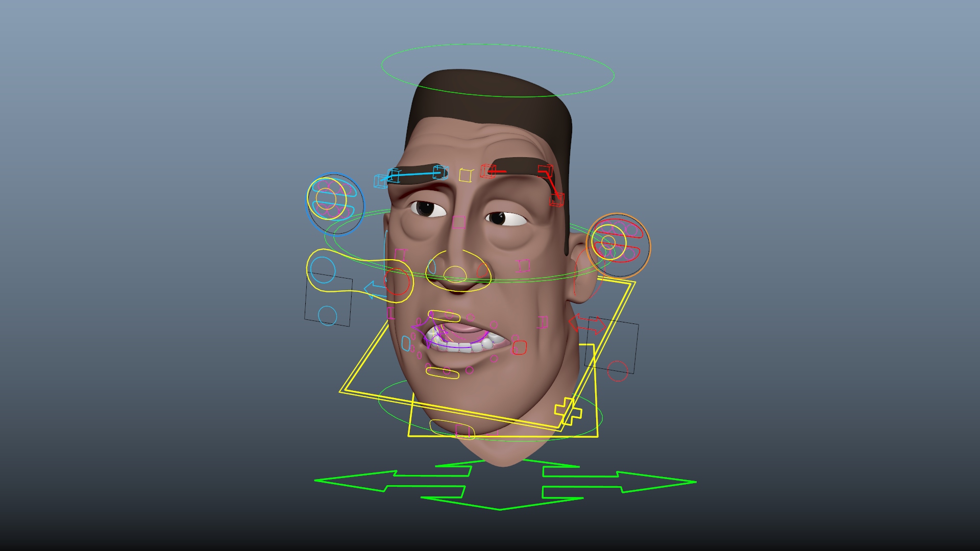Pick the yellow capsule control under the chin
Viewport: 980px width, 551px height.
coord(452,430)
